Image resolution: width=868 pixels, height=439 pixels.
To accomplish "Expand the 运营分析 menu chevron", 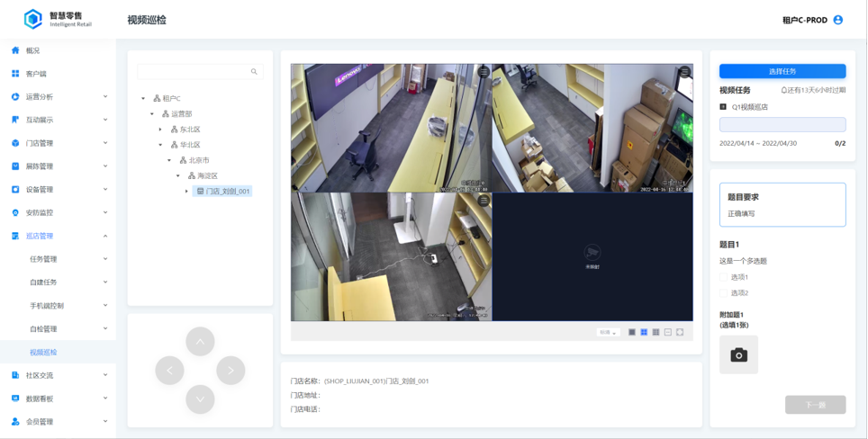I will (x=105, y=97).
